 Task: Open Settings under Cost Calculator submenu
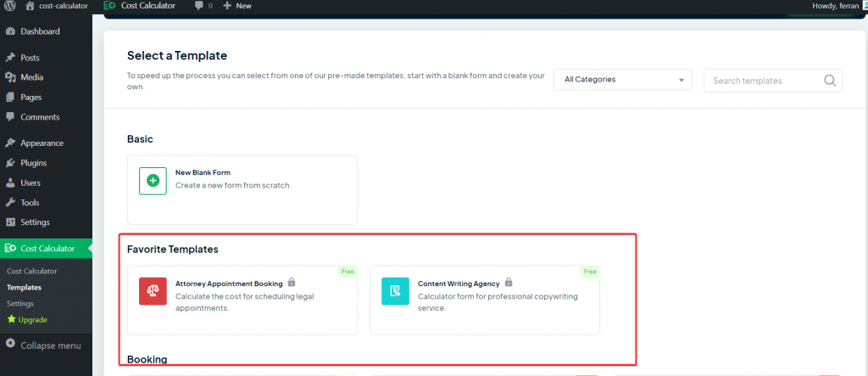coord(20,303)
